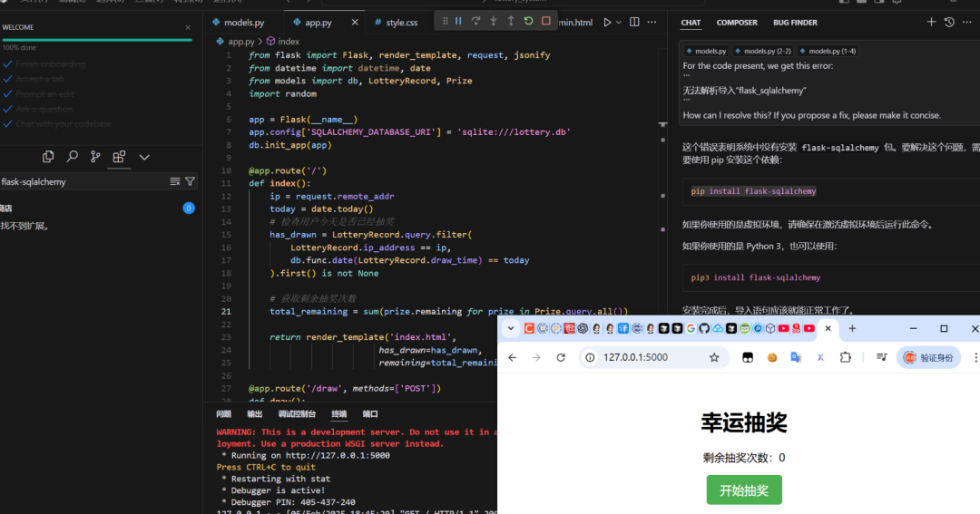Switch to the style.css editor tab
Viewport: 980px width, 514px height.
pyautogui.click(x=401, y=23)
